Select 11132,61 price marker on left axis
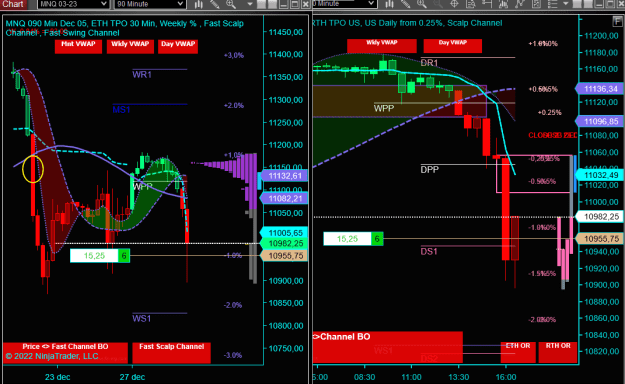This screenshot has width=625, height=384. coord(284,176)
